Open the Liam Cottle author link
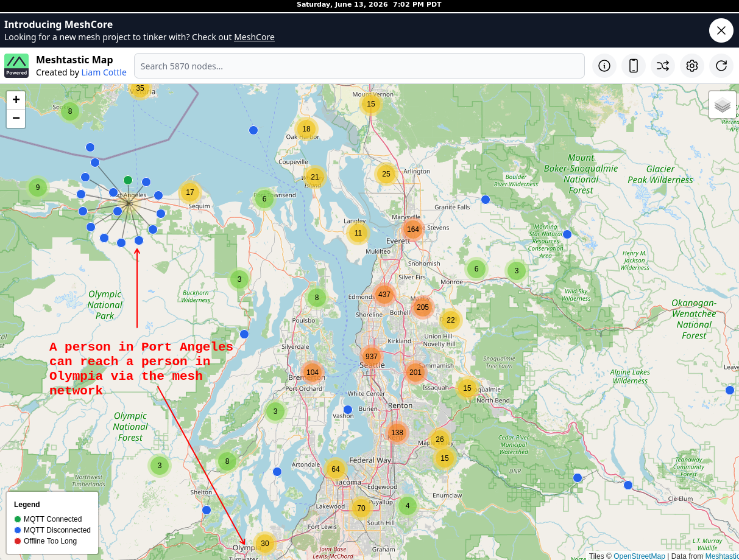The image size is (739, 560). (x=104, y=72)
